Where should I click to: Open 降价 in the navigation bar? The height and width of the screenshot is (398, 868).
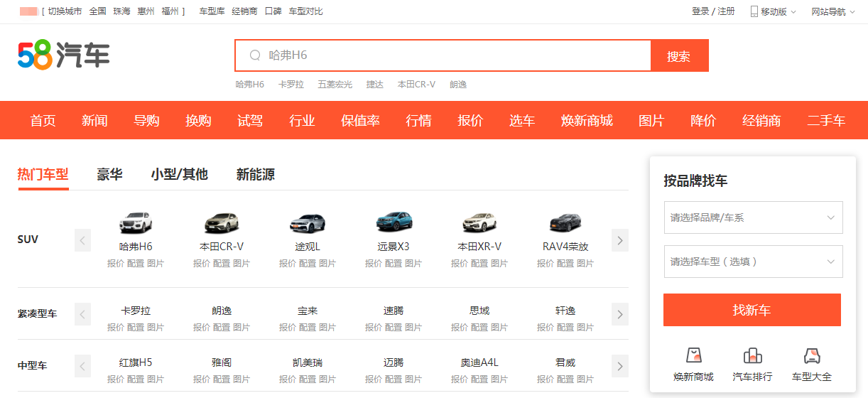703,121
